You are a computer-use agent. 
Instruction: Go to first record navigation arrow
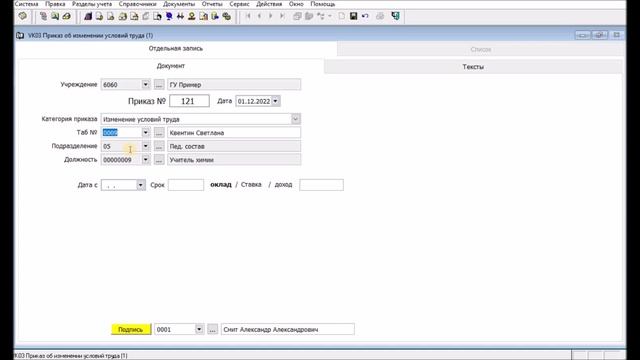click(x=248, y=16)
